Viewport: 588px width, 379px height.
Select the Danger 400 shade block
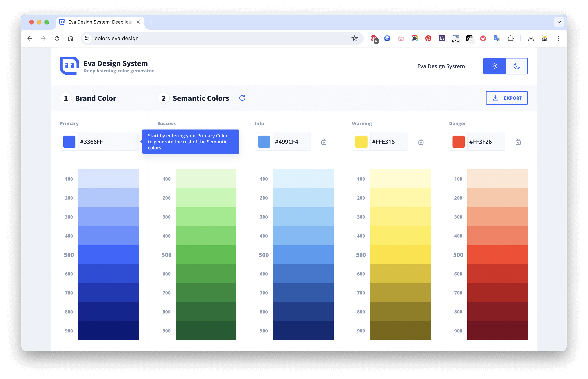(498, 236)
